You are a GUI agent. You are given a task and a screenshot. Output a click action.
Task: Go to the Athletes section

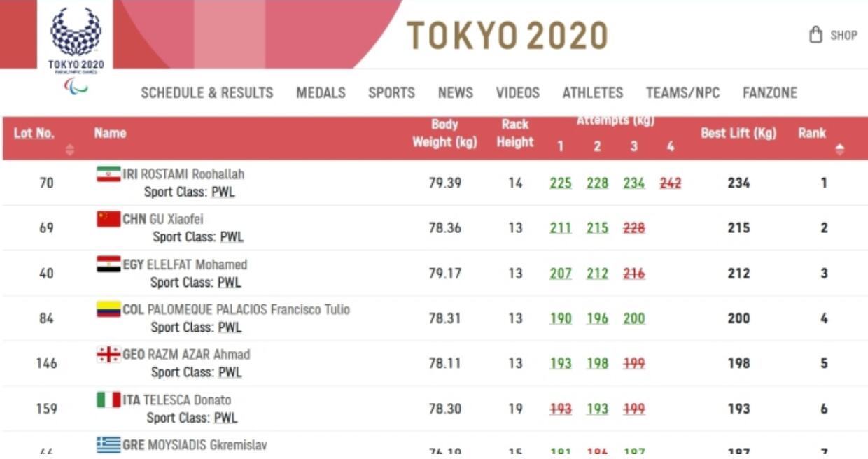(593, 92)
